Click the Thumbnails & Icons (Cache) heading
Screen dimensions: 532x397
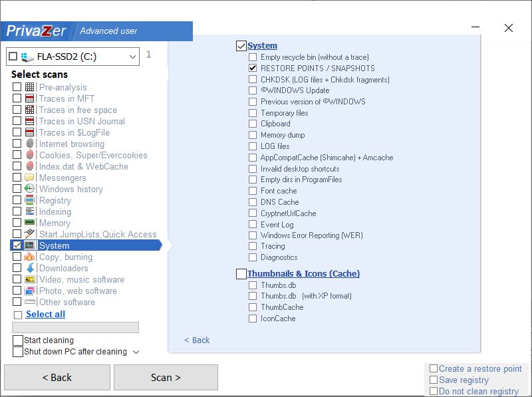click(x=303, y=273)
